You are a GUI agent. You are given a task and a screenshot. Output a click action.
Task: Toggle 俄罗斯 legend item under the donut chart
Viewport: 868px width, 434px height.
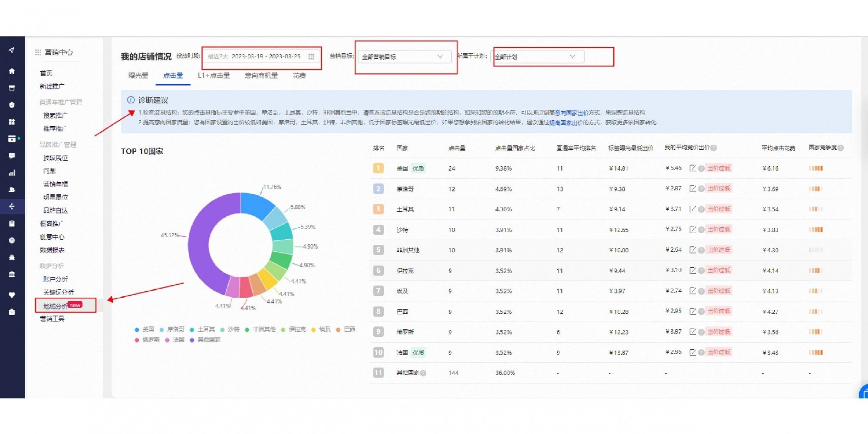tap(148, 340)
